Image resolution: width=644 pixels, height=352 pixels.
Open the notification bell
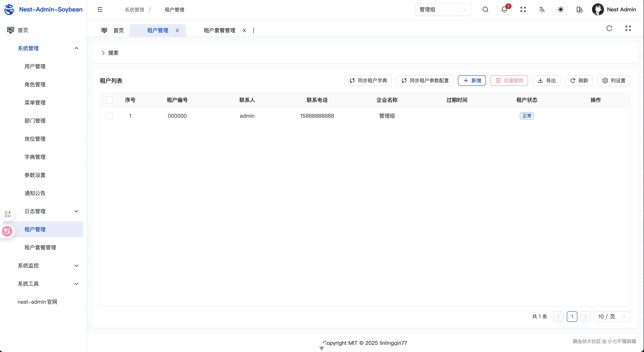(504, 9)
